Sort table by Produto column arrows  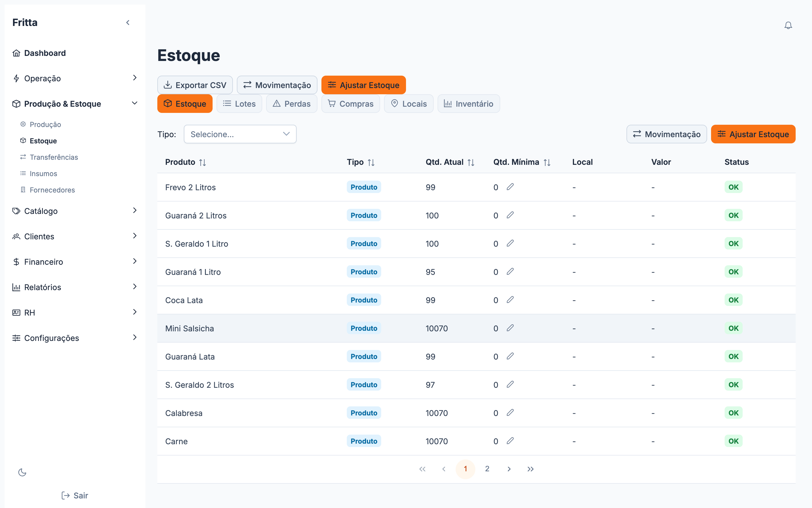pos(202,163)
